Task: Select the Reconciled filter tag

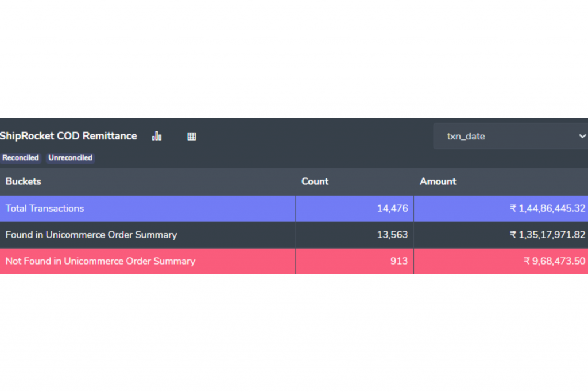Action: (x=21, y=158)
